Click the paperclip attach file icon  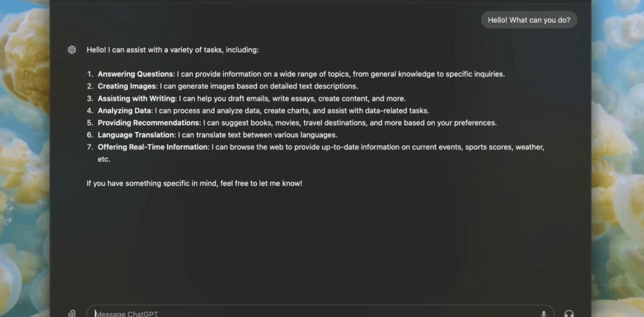pos(72,313)
